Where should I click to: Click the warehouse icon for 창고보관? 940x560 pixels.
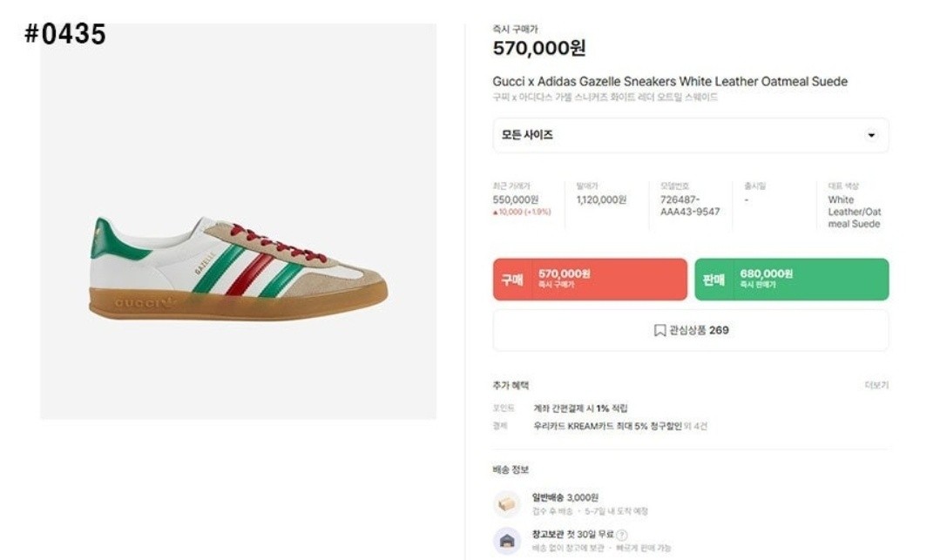pyautogui.click(x=507, y=540)
